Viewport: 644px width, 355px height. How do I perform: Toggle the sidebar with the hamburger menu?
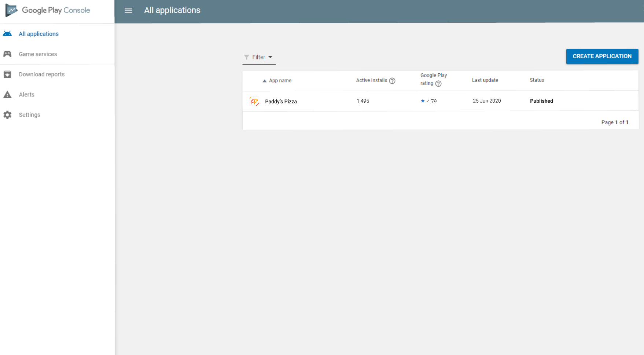[x=128, y=10]
